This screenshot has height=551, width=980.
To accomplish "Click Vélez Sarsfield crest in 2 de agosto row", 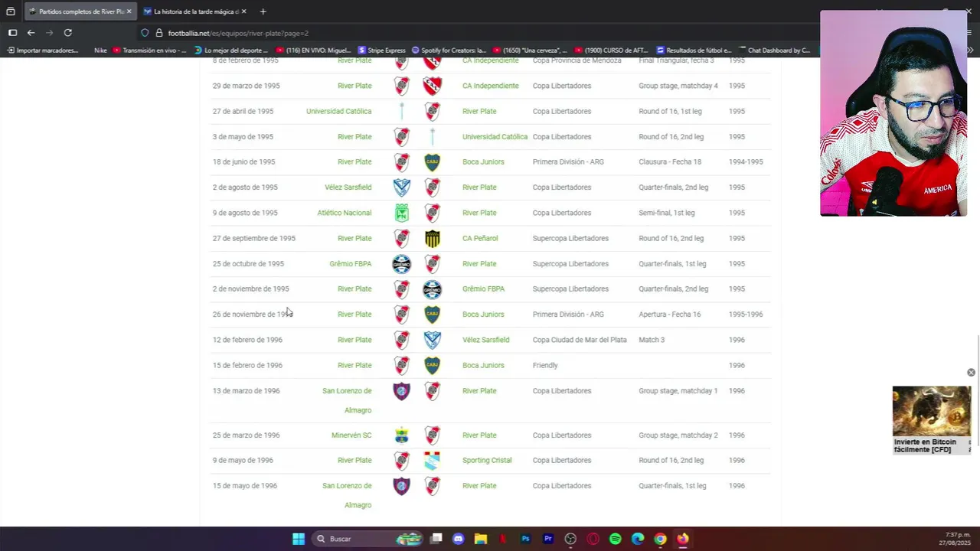I will [x=401, y=187].
